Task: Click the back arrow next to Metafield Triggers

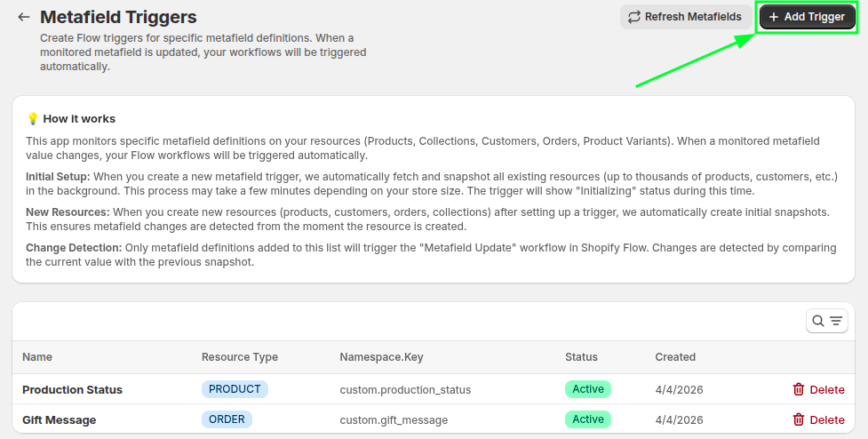Action: 24,17
